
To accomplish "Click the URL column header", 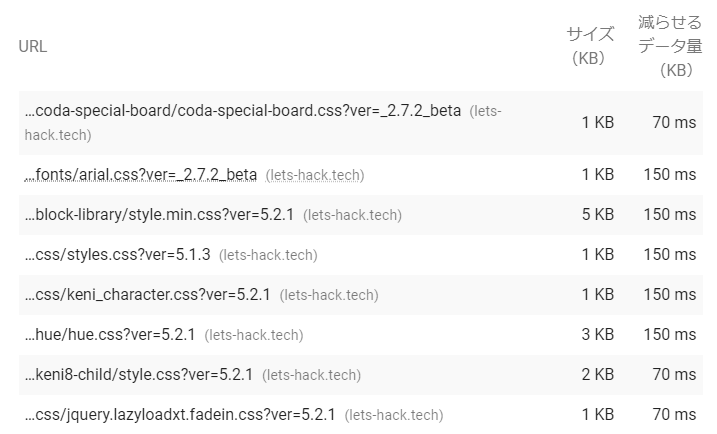I will [32, 46].
